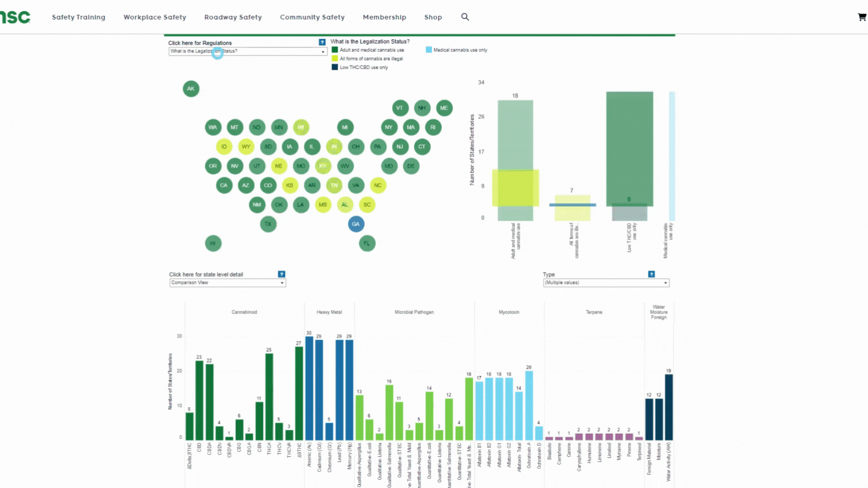Click the Community Safety navigation link
Screen dimensions: 868x488
tap(312, 17)
